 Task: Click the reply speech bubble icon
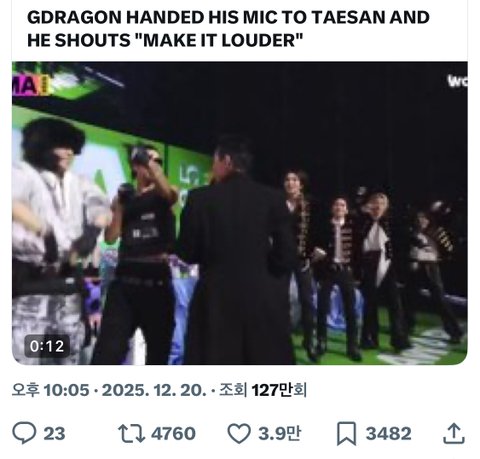24,433
